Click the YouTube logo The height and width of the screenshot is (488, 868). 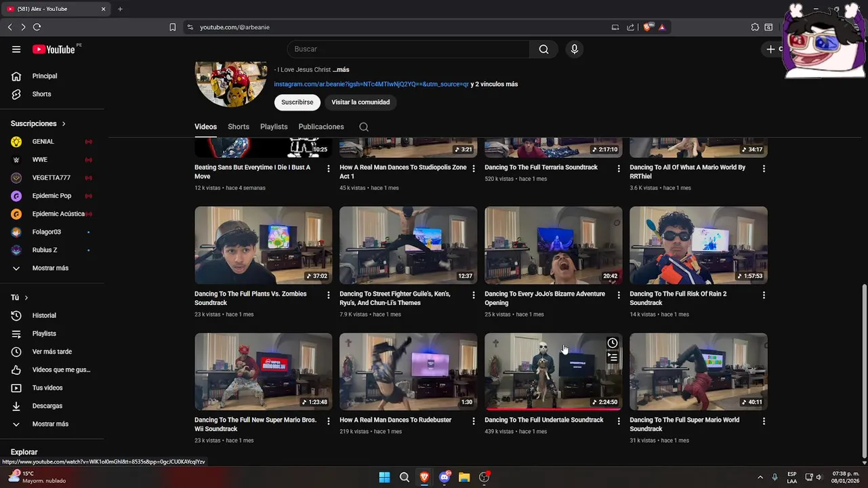54,49
